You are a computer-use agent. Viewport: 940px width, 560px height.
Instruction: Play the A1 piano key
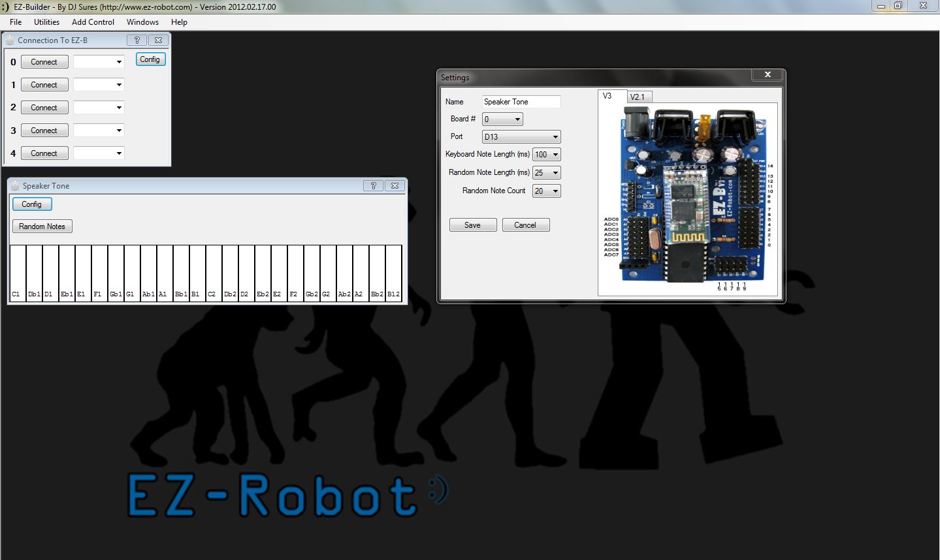165,273
